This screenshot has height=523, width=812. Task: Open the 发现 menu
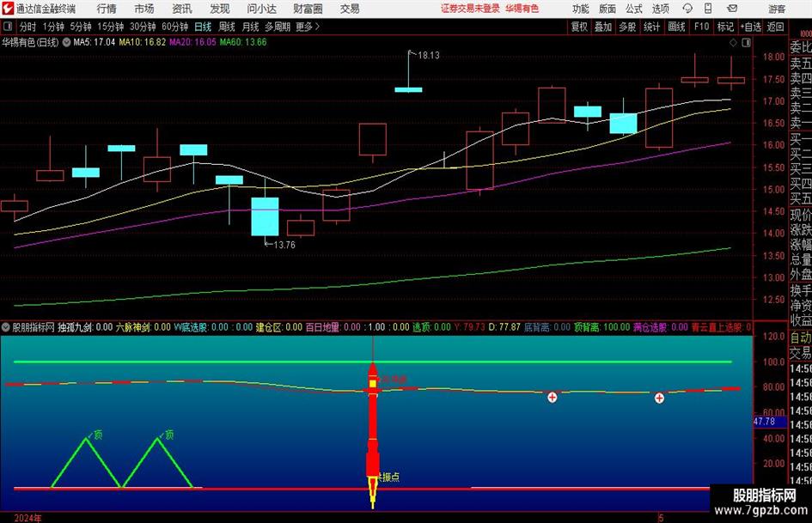coord(220,9)
